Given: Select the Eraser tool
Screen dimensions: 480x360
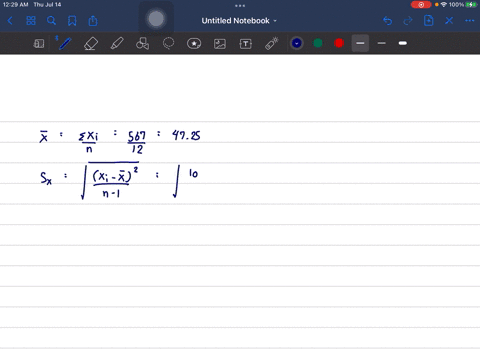Looking at the screenshot, I should pyautogui.click(x=91, y=44).
